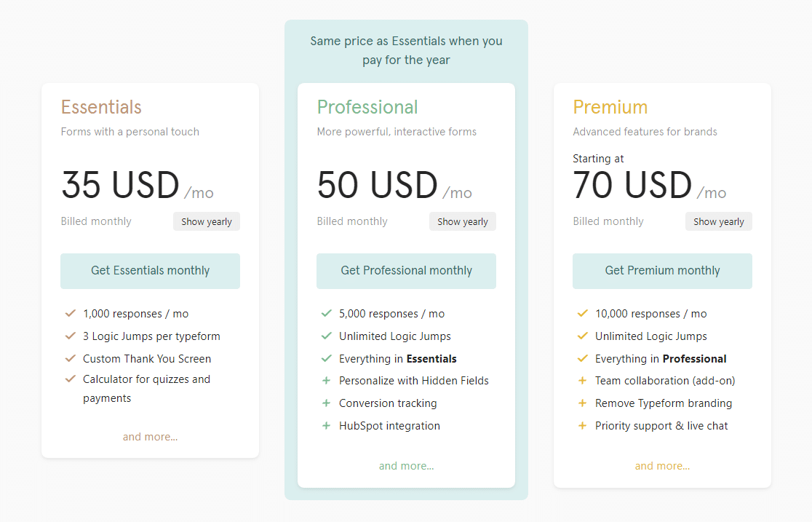The width and height of the screenshot is (812, 522).
Task: Show yearly billing for the Premium plan
Action: pyautogui.click(x=719, y=222)
